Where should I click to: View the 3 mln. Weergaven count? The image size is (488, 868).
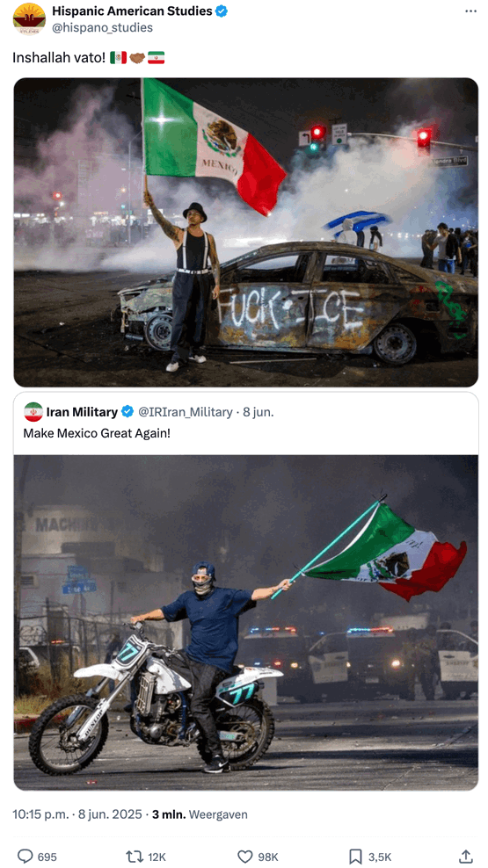tap(200, 814)
